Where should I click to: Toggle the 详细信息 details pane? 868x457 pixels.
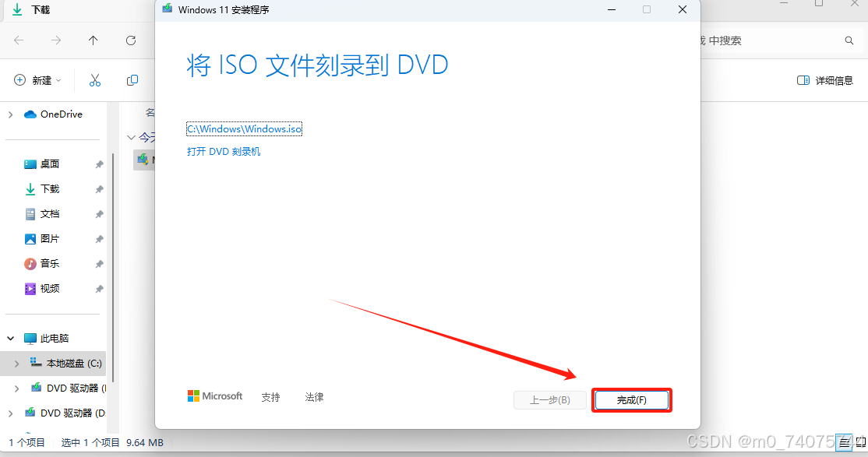click(825, 80)
